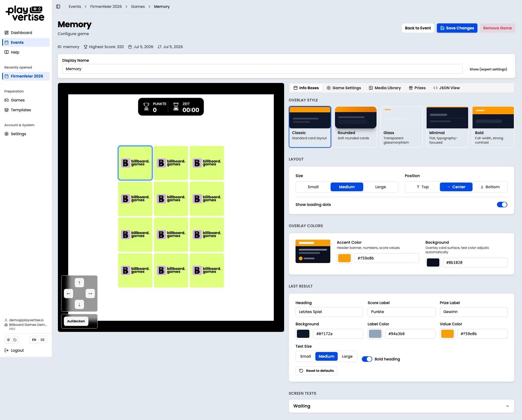Image resolution: width=522 pixels, height=420 pixels.
Task: Open the Help page
Action: 26,52
